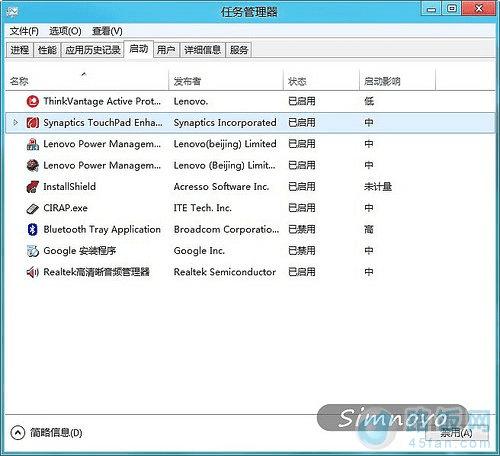Viewport: 500px width, 456px height.
Task: Click the Google 安装程序 icon
Action: 32,251
